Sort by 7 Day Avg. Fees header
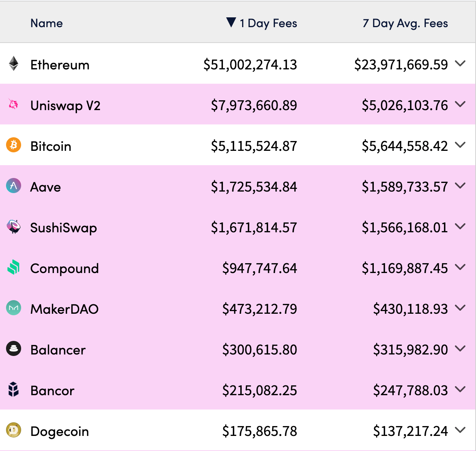476x451 pixels. click(405, 23)
